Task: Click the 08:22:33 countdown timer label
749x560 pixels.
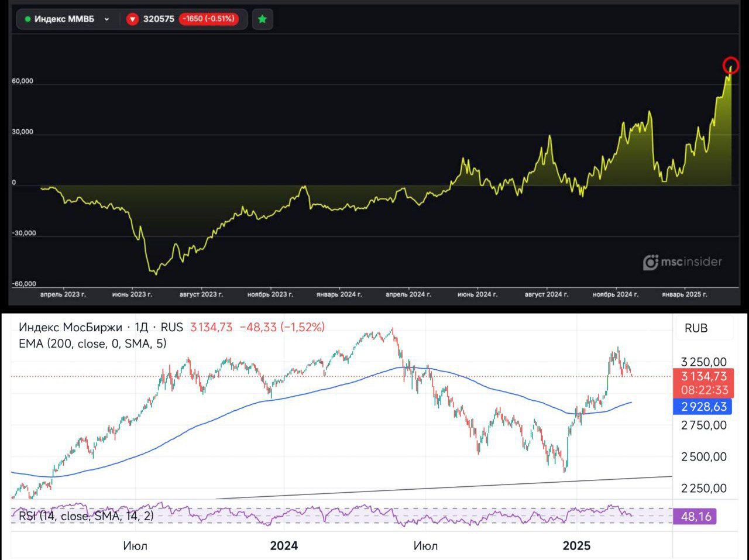Action: coord(704,390)
